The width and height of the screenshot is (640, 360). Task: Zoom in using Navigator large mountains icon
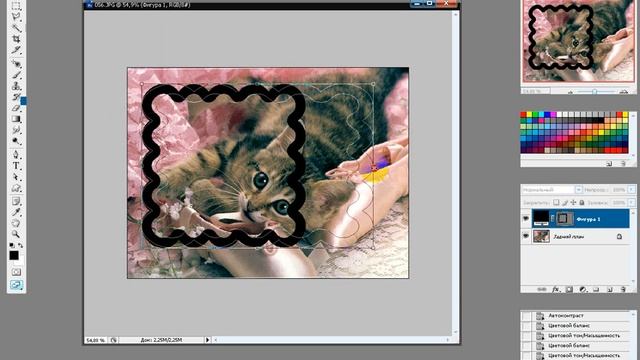click(624, 92)
